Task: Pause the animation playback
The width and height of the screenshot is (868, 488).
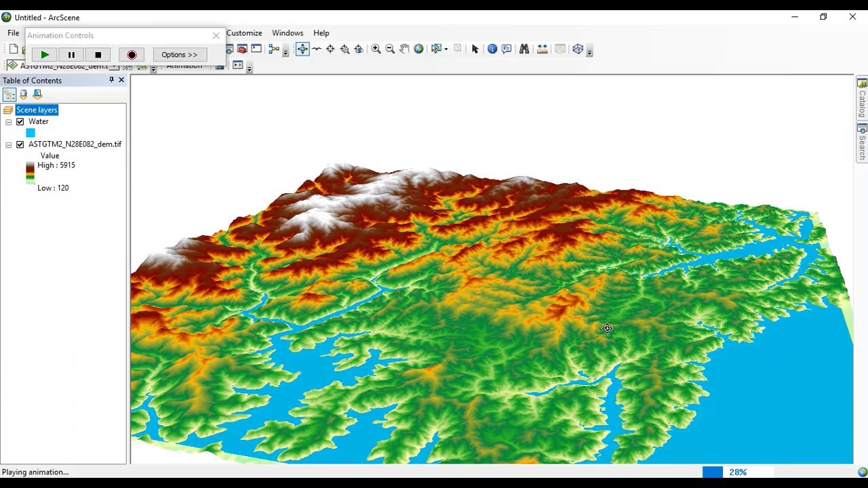Action: 71,55
